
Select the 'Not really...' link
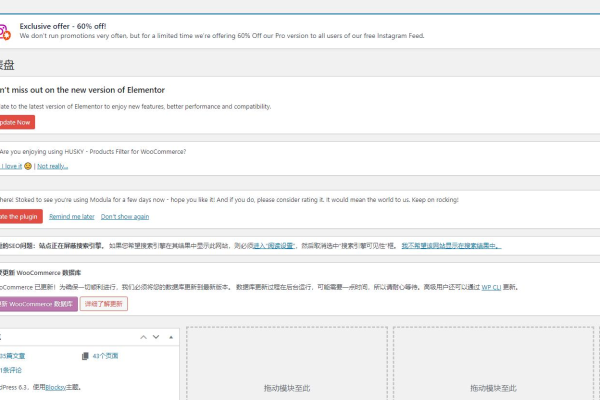pyautogui.click(x=53, y=166)
